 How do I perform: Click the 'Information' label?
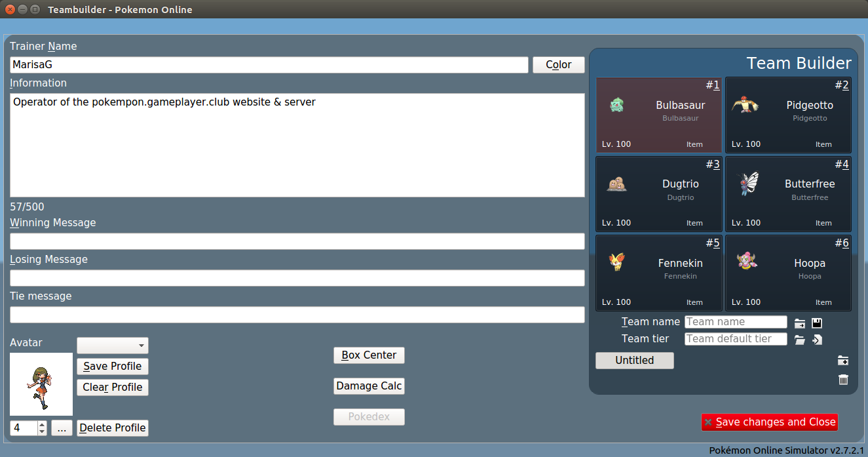point(38,83)
